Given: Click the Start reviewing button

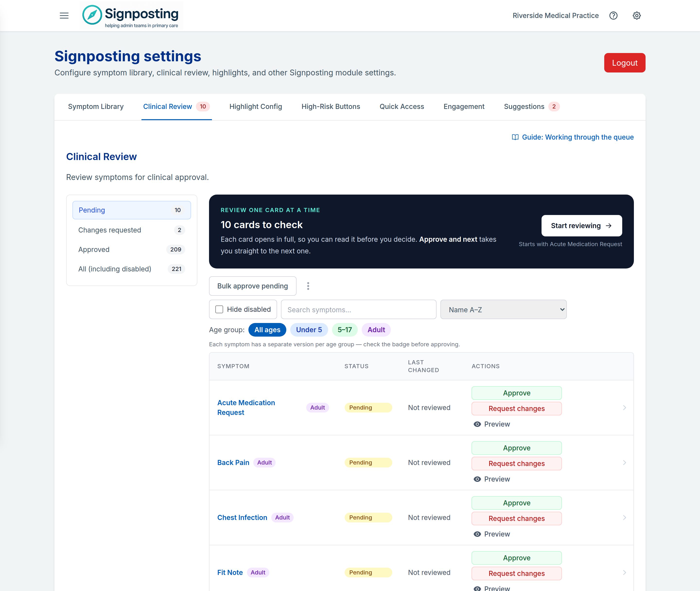Looking at the screenshot, I should (x=581, y=226).
